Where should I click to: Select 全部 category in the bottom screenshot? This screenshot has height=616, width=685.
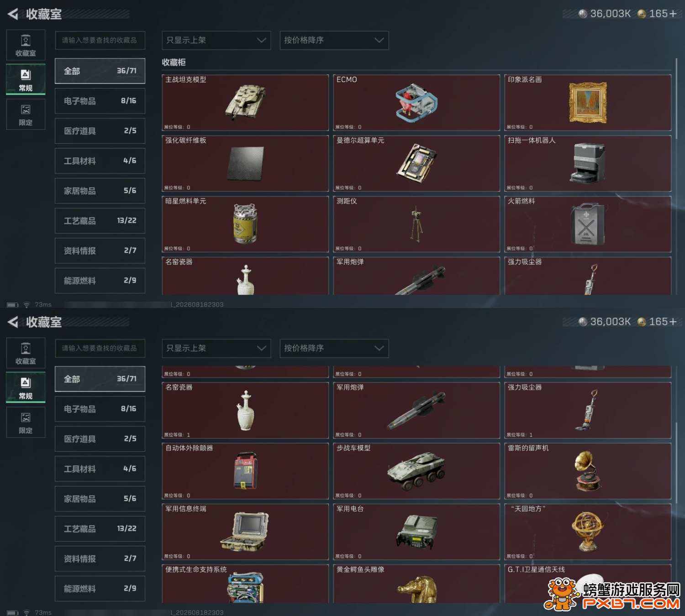(100, 379)
